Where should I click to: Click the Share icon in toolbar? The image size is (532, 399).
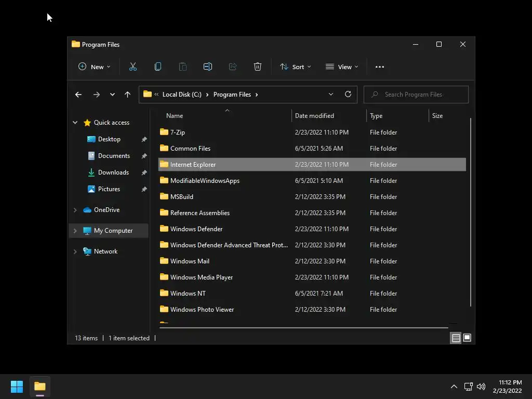233,67
